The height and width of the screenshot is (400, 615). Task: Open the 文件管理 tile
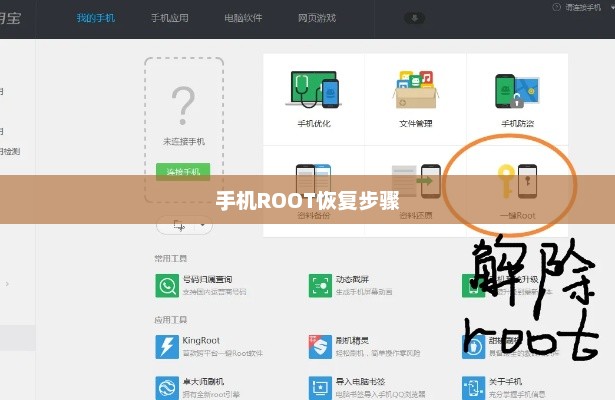(416, 100)
